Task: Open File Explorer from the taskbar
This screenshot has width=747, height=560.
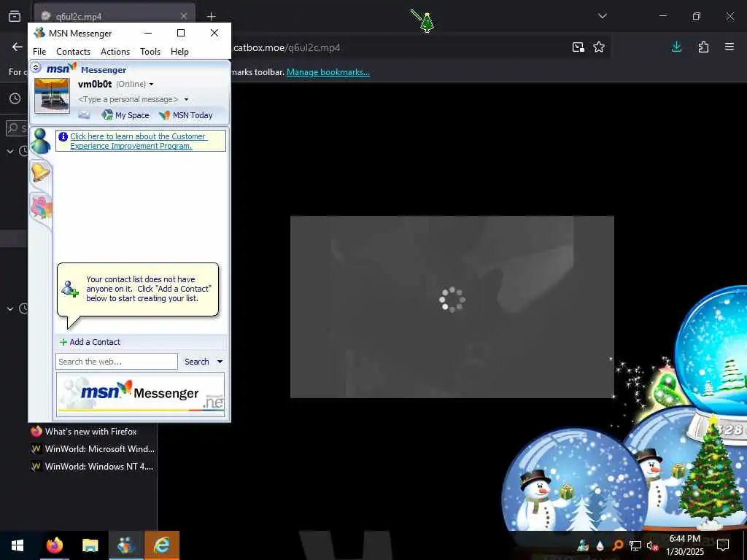Action: pos(90,545)
